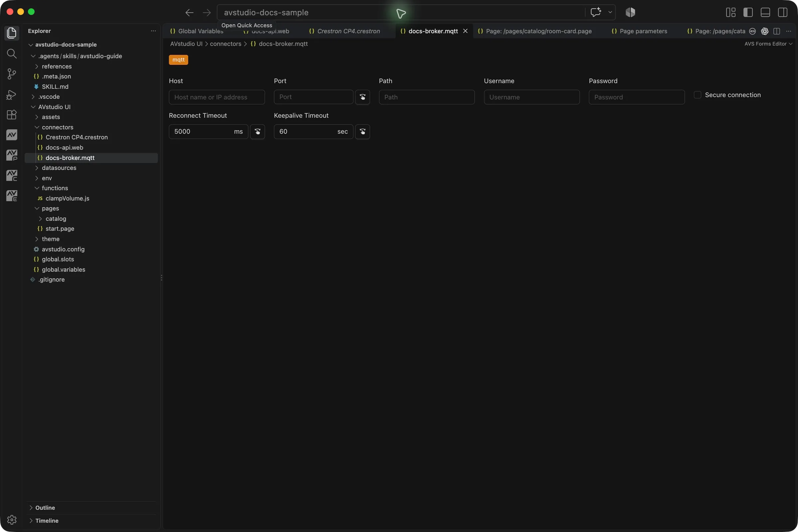The height and width of the screenshot is (532, 798).
Task: Open the Manage gear icon
Action: [x=12, y=520]
